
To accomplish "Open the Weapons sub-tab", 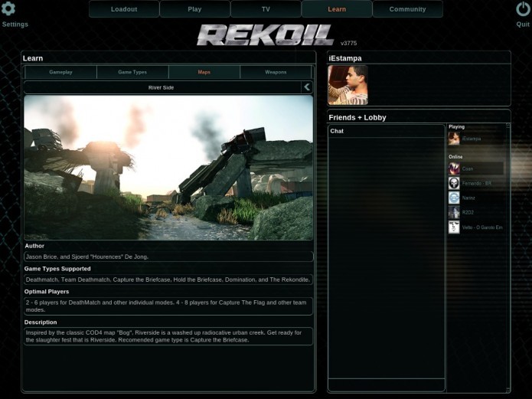I will point(276,72).
